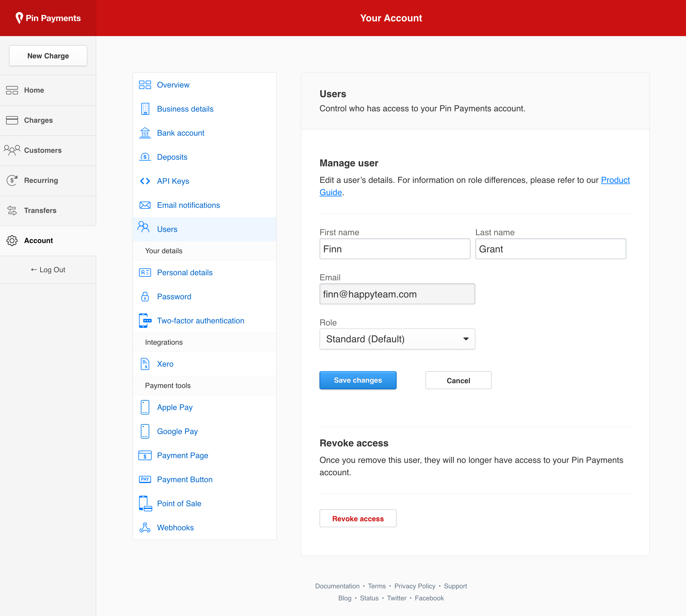Click the Email input field
The height and width of the screenshot is (616, 686).
pos(397,294)
